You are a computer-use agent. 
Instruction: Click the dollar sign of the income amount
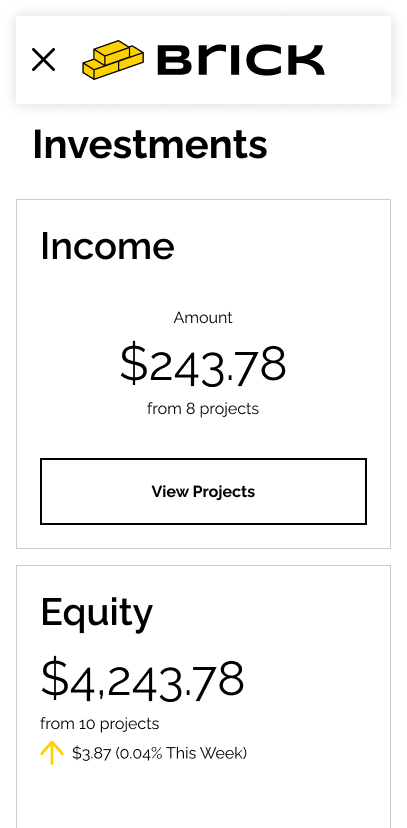point(134,364)
